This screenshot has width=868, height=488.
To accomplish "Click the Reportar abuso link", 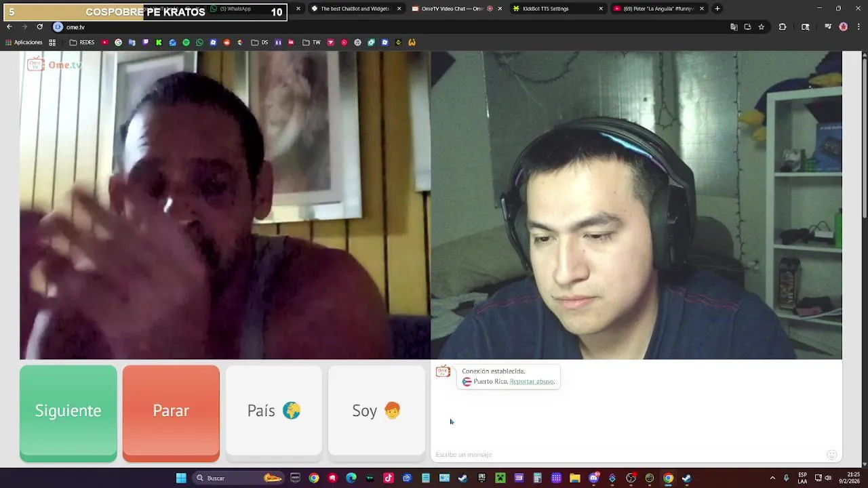I will pyautogui.click(x=532, y=382).
